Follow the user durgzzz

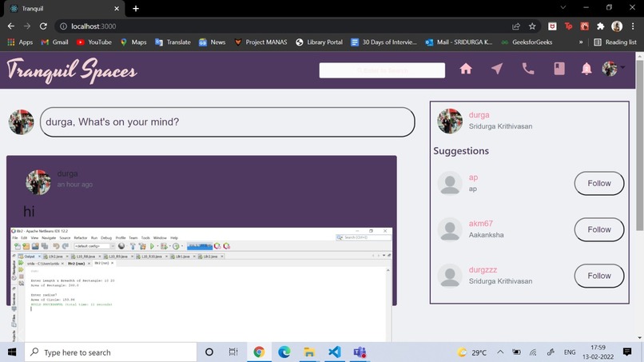tap(598, 276)
